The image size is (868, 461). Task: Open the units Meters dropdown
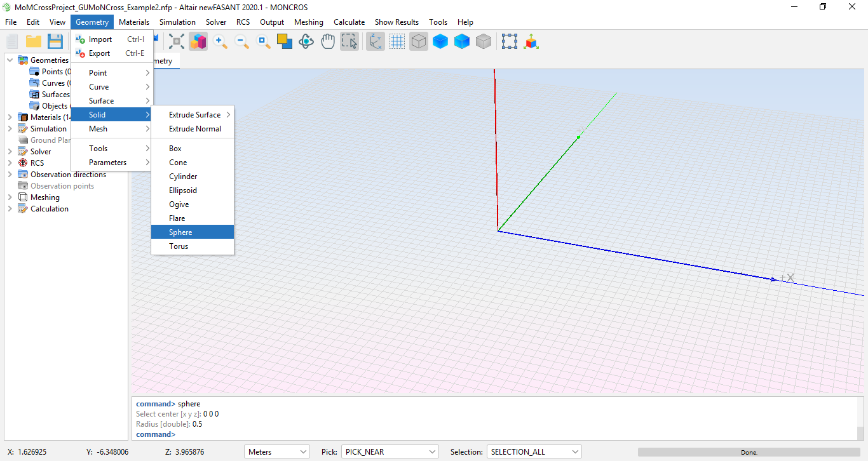[x=276, y=452]
